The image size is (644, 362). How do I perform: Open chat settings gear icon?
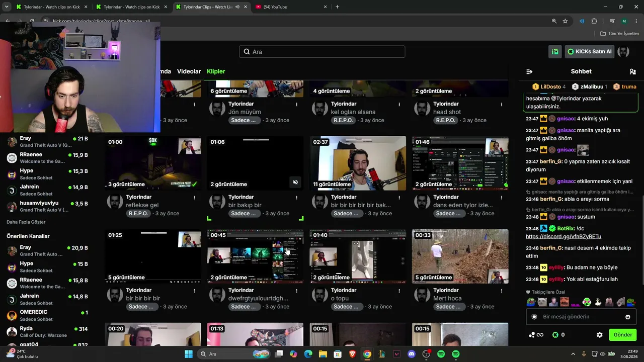coord(599,335)
